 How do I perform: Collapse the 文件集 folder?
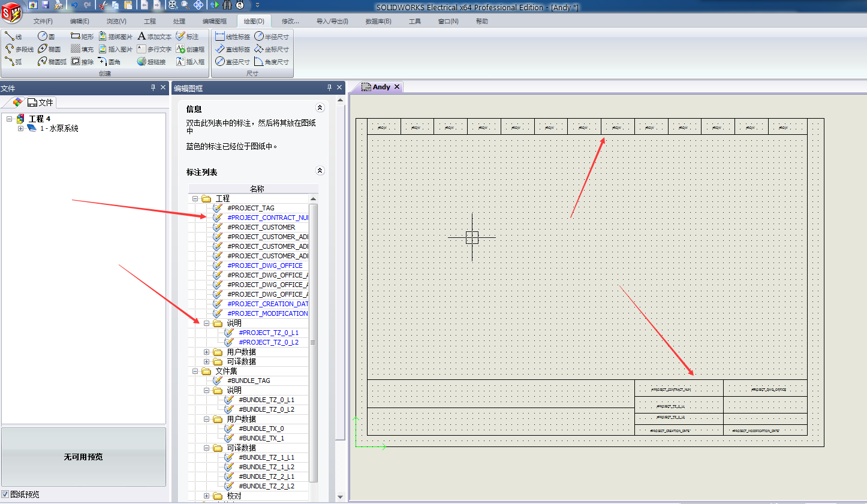point(195,371)
